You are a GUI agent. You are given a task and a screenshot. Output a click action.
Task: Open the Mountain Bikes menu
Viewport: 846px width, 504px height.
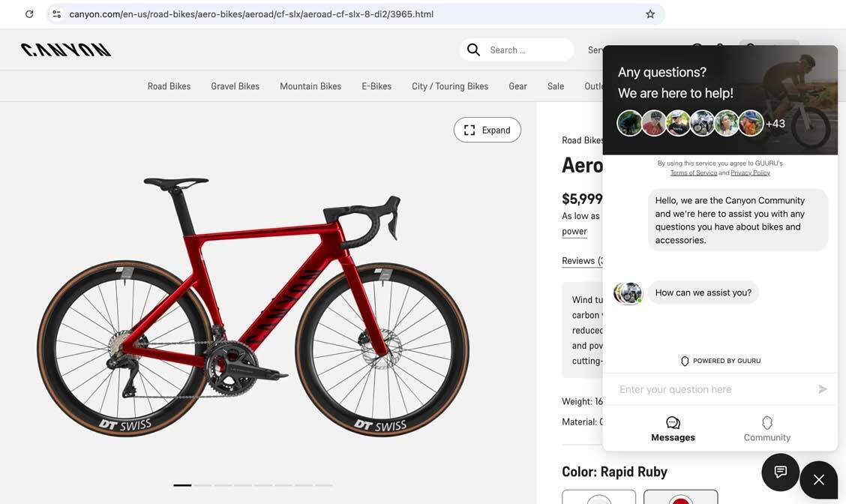[x=310, y=86]
